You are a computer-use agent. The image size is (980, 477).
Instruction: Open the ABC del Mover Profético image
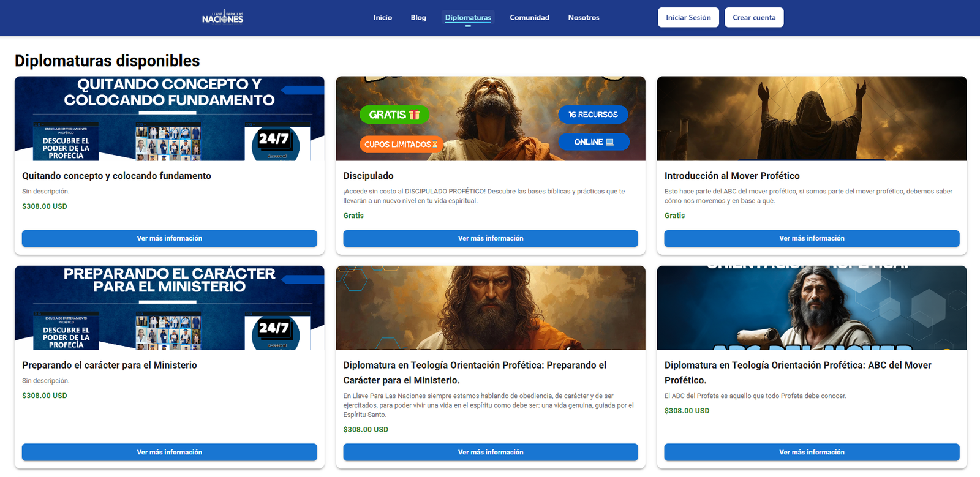click(812, 308)
